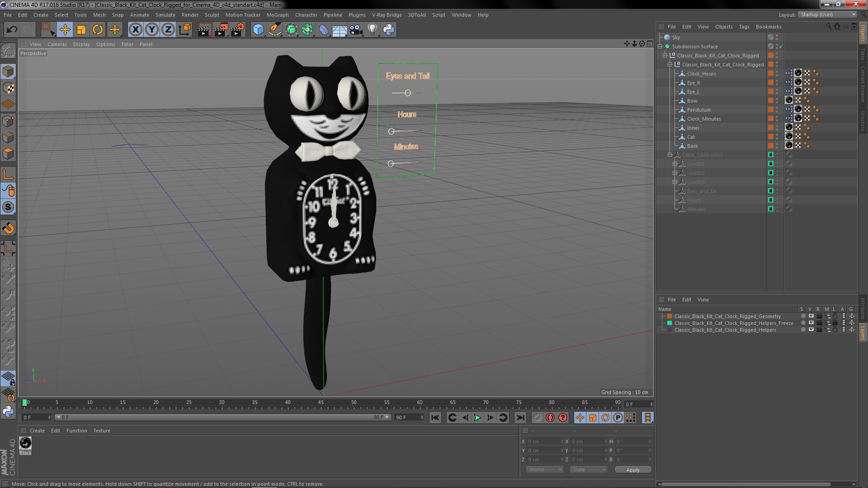This screenshot has height=488, width=868.
Task: Open the V-Ray Bridge menu
Action: [x=387, y=15]
